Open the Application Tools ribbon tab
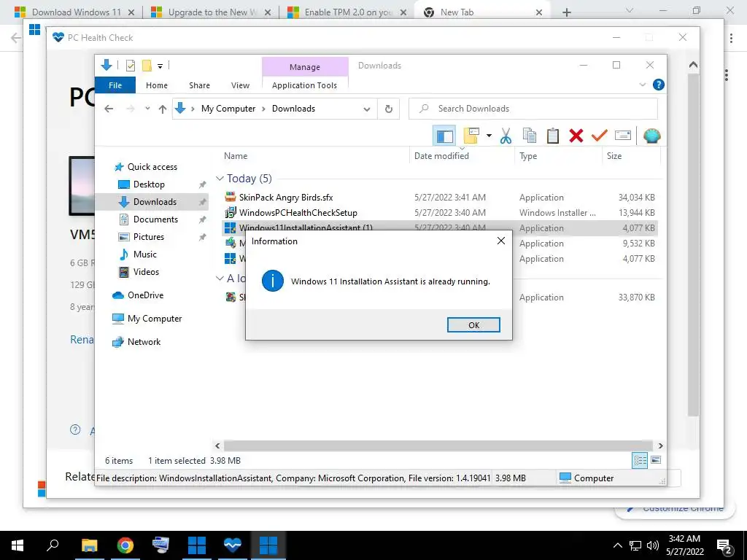The height and width of the screenshot is (560, 747). coord(304,85)
